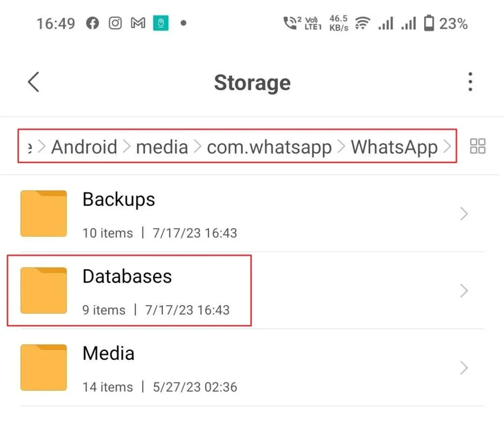The image size is (504, 441).
Task: Tap the Facebook icon in the status bar
Action: [x=92, y=23]
